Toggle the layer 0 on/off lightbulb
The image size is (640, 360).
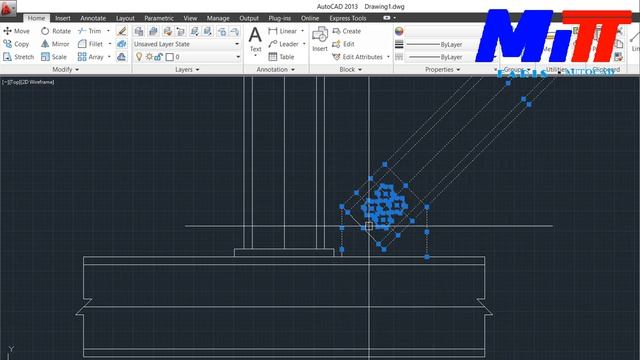point(139,57)
